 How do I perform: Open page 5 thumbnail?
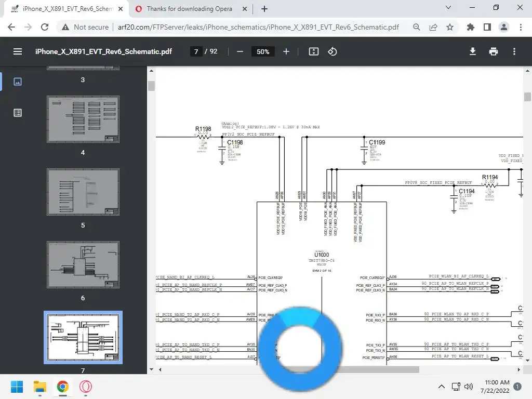click(x=83, y=192)
